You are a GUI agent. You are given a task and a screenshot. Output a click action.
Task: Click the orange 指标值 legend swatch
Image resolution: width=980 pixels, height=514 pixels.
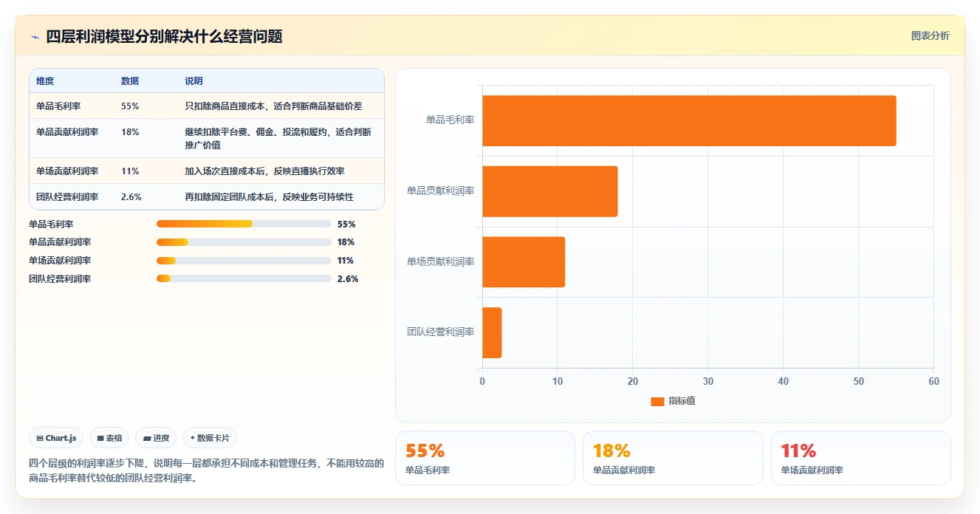[x=657, y=401]
